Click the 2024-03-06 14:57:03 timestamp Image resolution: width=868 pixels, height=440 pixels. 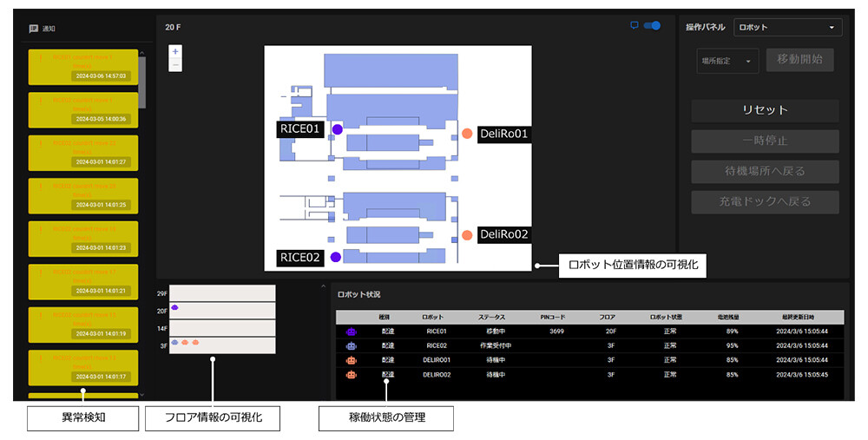102,76
